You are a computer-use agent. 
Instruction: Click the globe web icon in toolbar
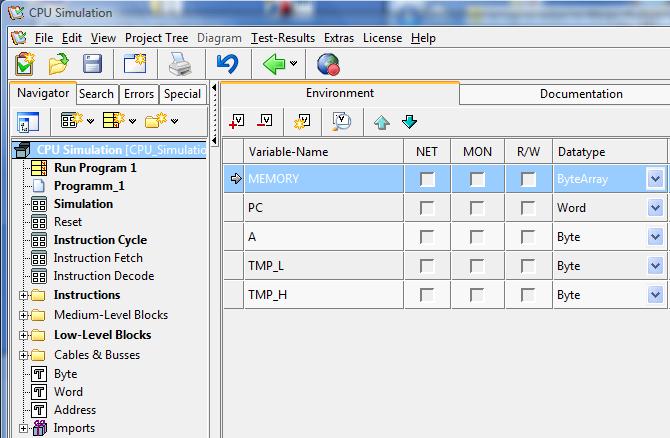pyautogui.click(x=328, y=65)
